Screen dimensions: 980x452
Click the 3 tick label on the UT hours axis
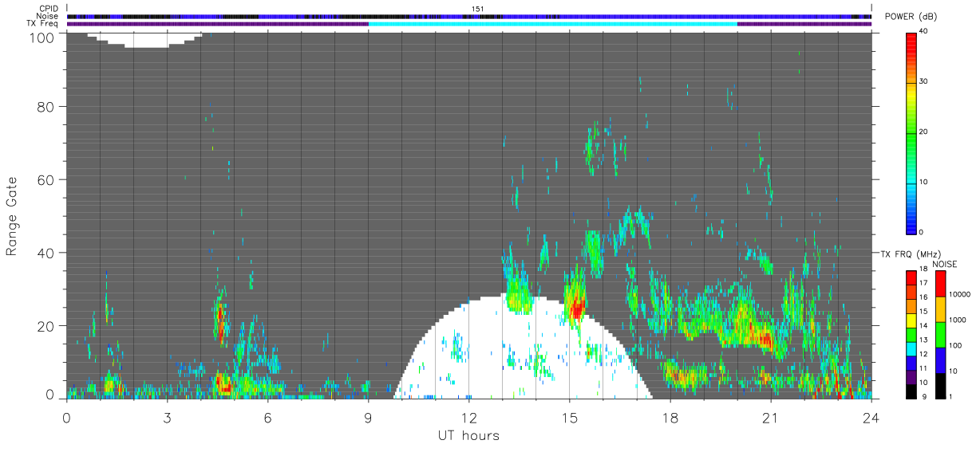pos(167,417)
